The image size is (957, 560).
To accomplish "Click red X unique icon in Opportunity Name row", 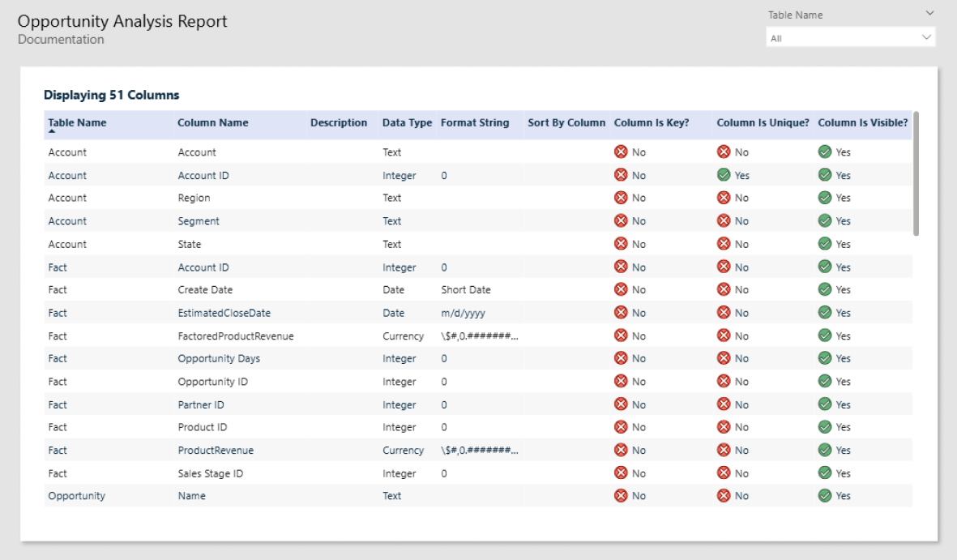I will [724, 496].
